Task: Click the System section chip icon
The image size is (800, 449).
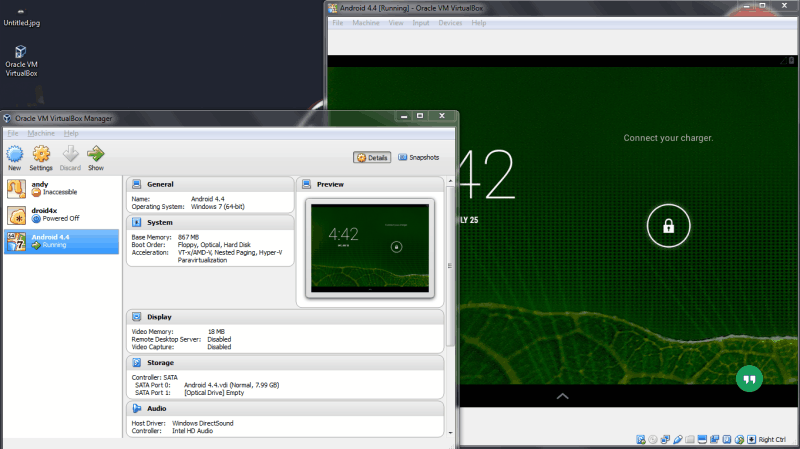Action: click(137, 222)
